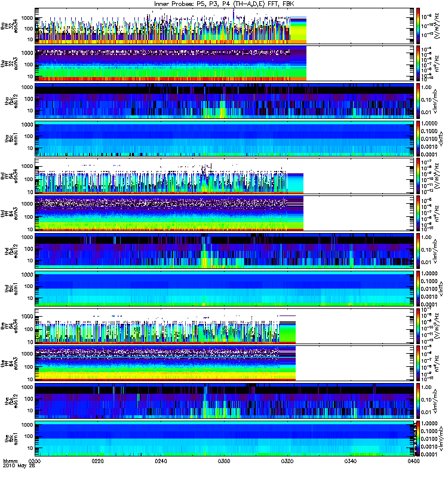Click the color bar beside the fff edc34 panel

coord(418,326)
